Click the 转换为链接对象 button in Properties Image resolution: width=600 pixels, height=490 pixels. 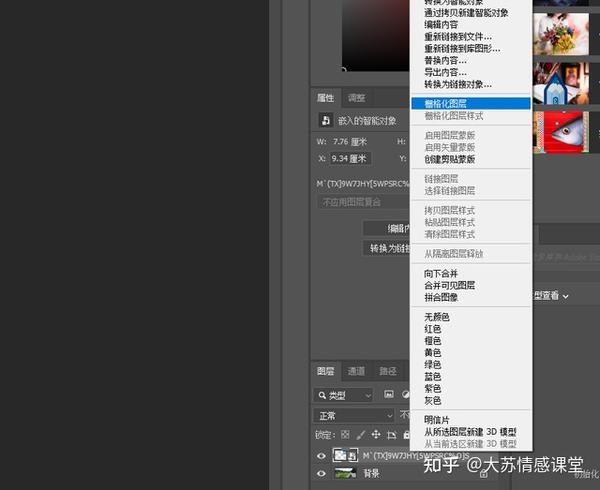(x=386, y=248)
